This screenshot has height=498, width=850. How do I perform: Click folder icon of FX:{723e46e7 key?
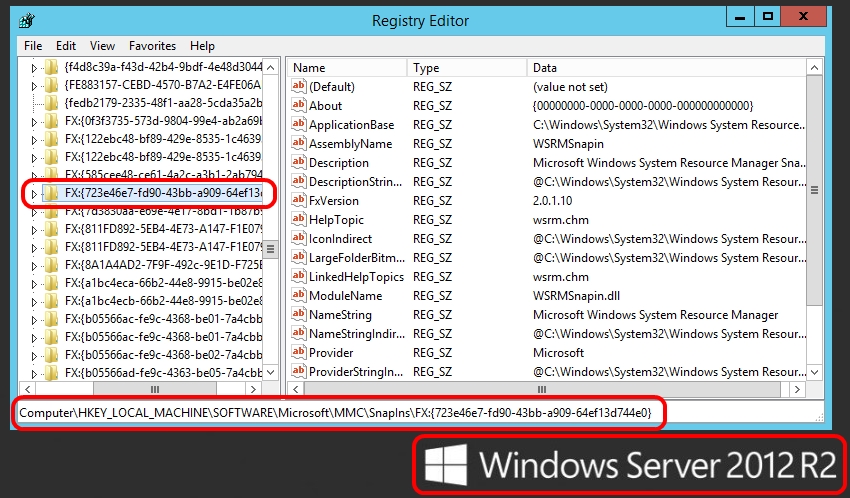coord(51,193)
